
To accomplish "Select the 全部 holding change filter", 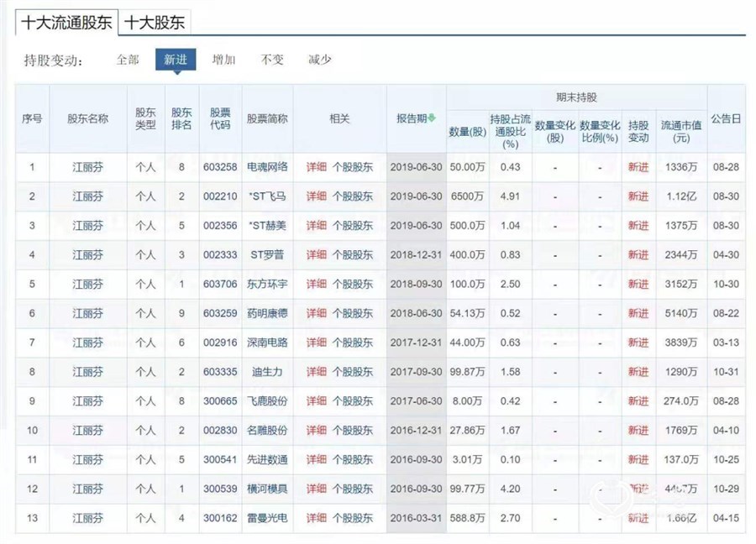I will (x=128, y=60).
